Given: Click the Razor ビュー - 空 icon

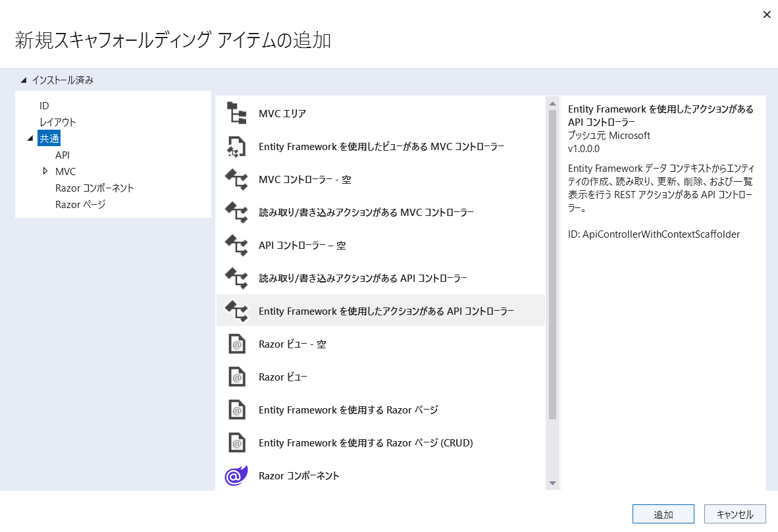Looking at the screenshot, I should click(236, 344).
